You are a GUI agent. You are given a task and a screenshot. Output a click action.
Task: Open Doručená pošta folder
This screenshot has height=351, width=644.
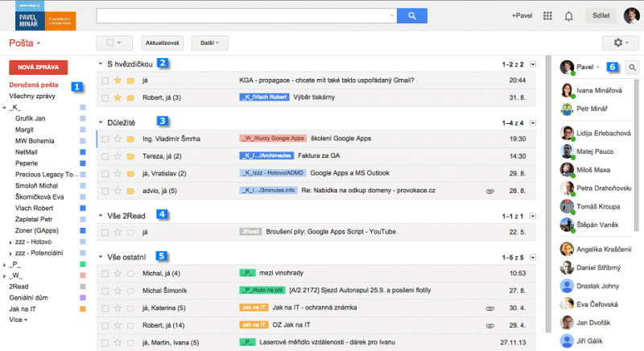pos(36,85)
